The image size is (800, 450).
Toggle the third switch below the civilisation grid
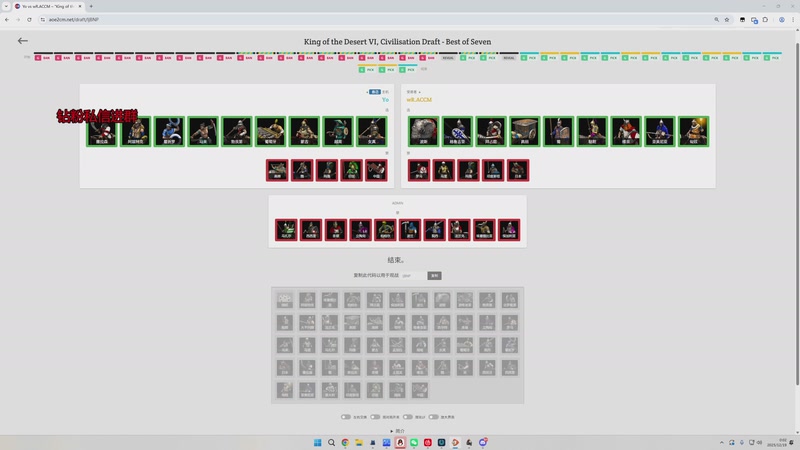pos(408,417)
